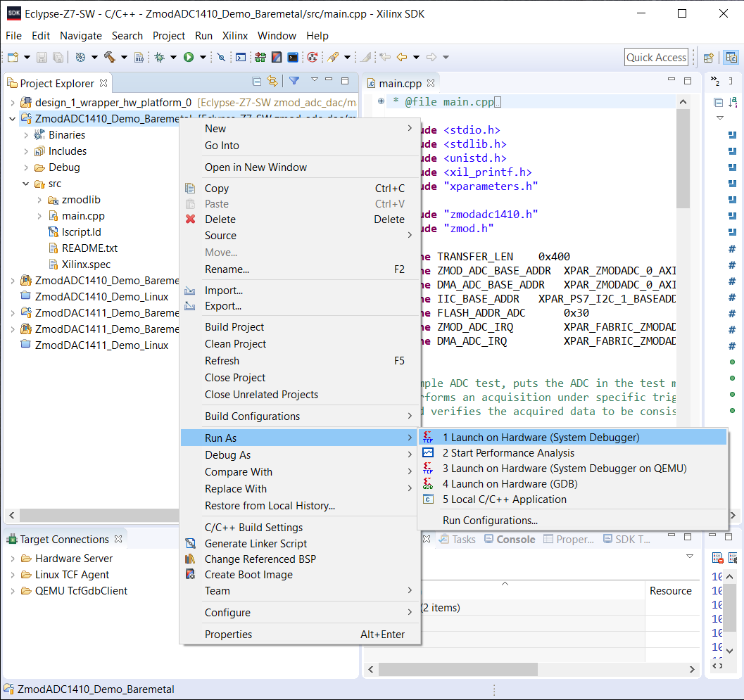Close the main.cpp editor tab
The width and height of the screenshot is (744, 700).
pyautogui.click(x=431, y=83)
